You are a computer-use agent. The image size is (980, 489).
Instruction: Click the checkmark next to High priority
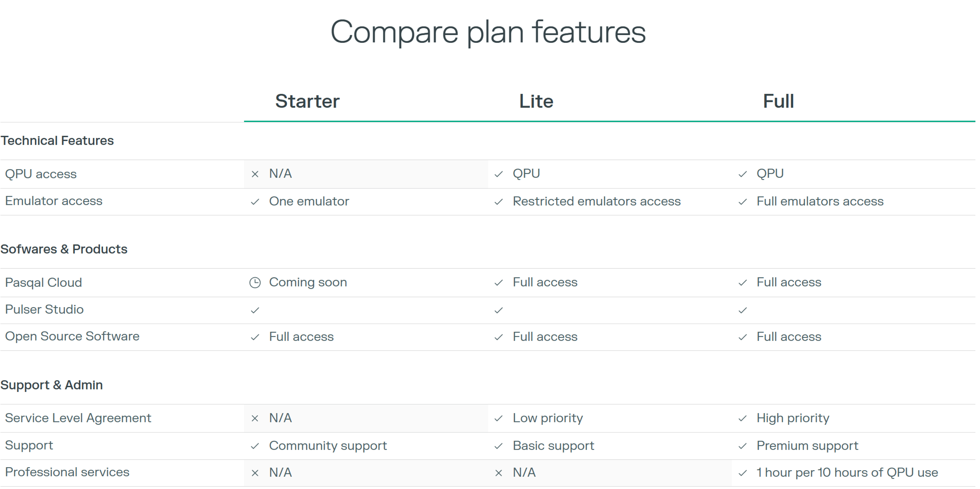[x=742, y=419]
